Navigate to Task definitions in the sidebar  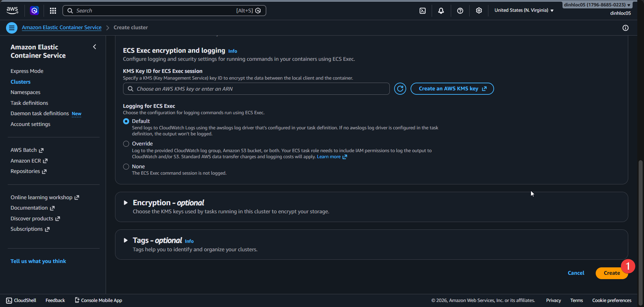pos(29,103)
